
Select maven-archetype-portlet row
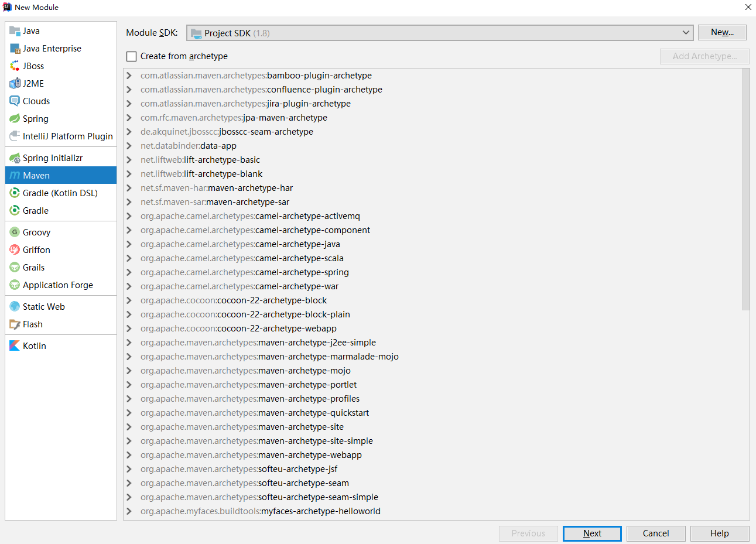[432, 385]
